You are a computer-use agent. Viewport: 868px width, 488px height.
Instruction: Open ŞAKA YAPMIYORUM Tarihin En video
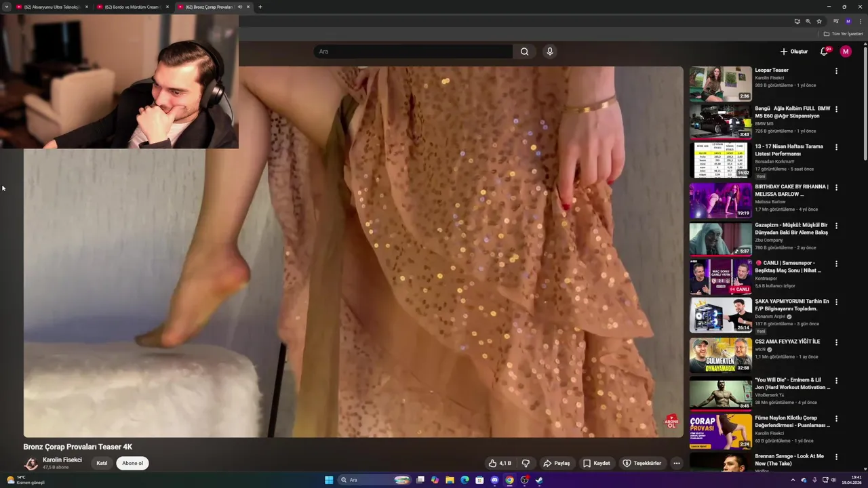point(791,304)
